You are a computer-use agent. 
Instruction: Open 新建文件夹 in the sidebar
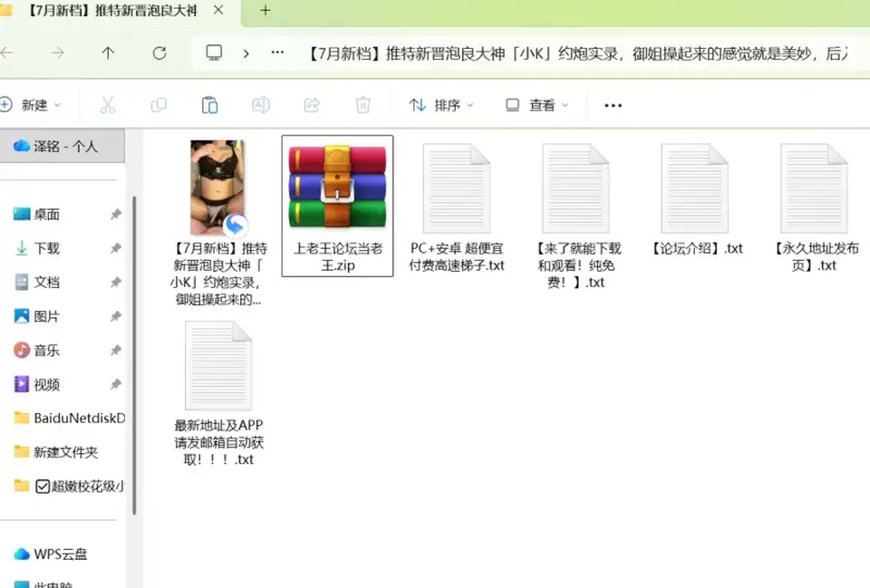tap(55, 452)
